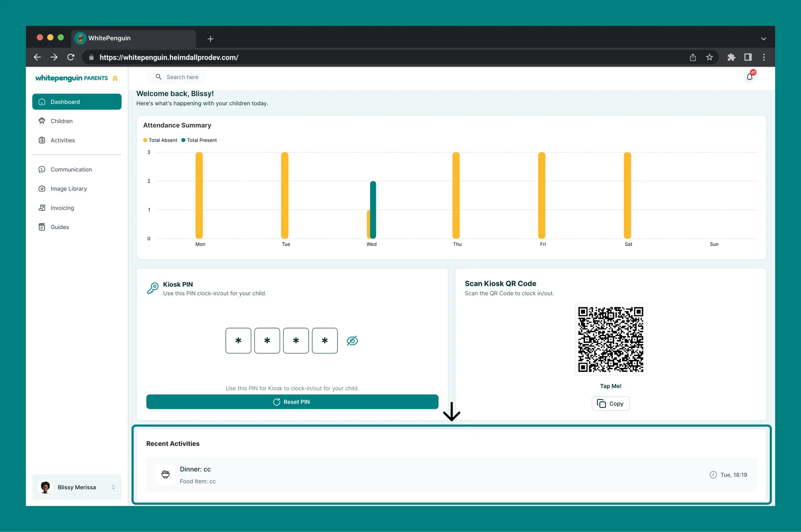Select the WhitePenguin browser tab
Image resolution: width=801 pixels, height=532 pixels.
(x=133, y=38)
